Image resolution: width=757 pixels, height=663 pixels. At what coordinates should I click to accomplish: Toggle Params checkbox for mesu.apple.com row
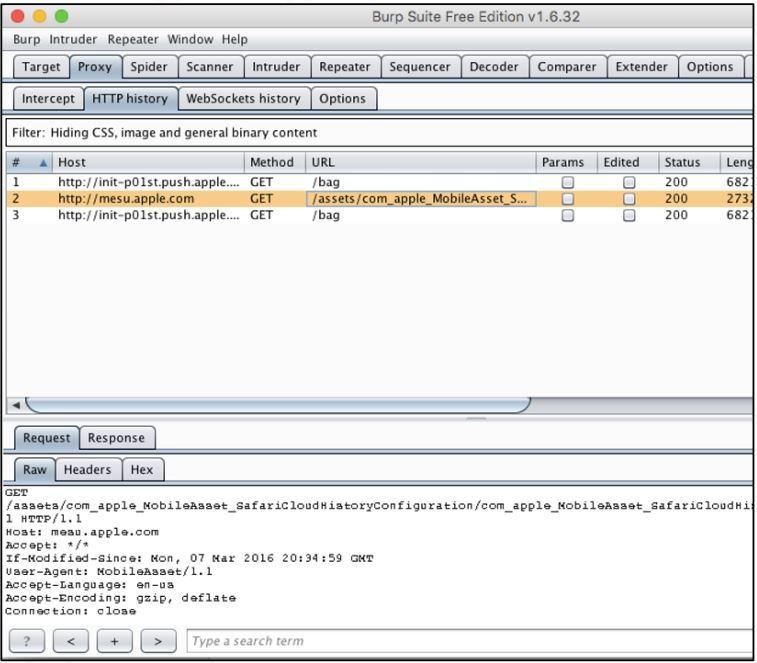pyautogui.click(x=568, y=198)
